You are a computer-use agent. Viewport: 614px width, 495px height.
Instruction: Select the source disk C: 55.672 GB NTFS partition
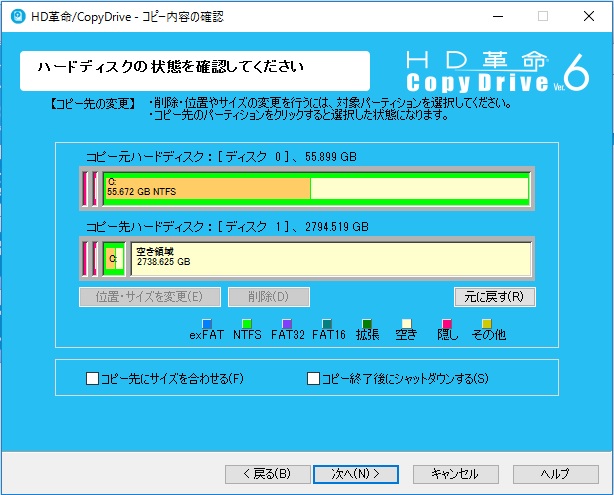(x=316, y=188)
